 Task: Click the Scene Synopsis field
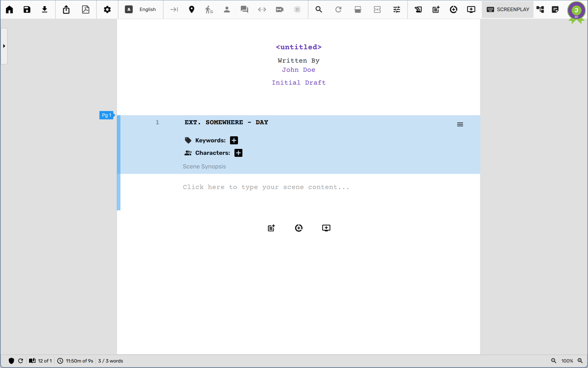tap(204, 167)
